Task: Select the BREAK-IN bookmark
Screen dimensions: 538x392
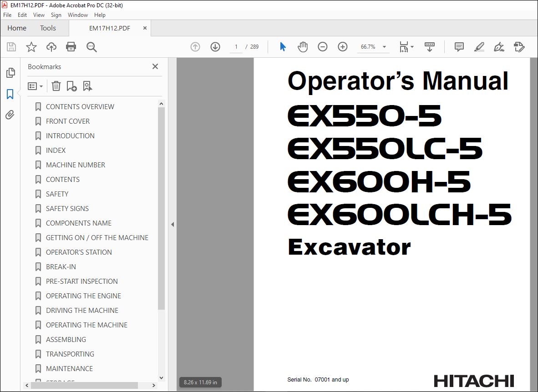Action: tap(61, 266)
